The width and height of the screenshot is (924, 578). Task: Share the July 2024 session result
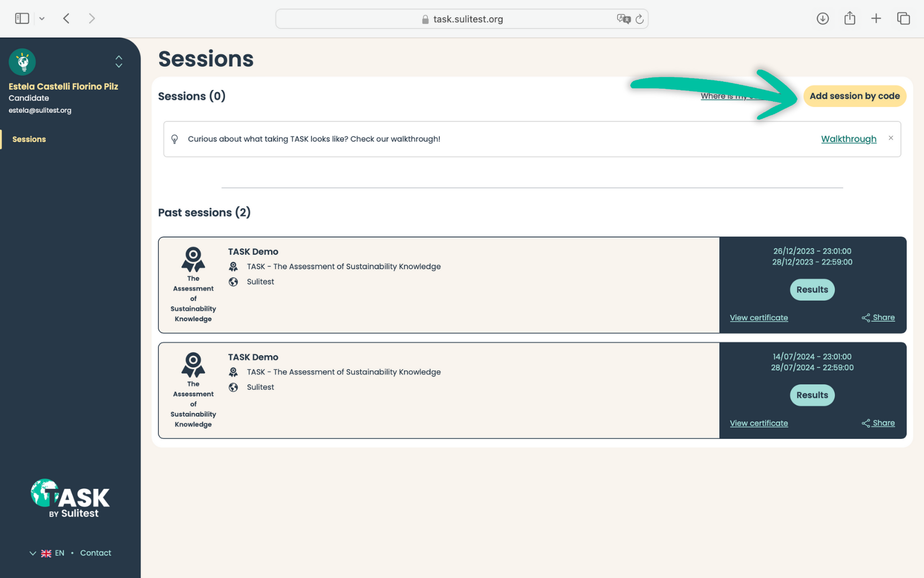coord(878,423)
